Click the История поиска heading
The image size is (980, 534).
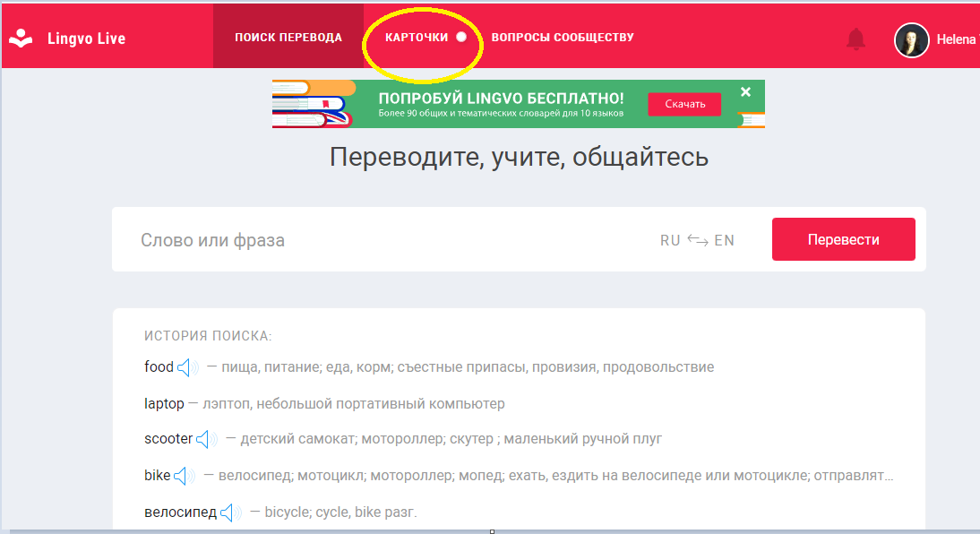208,336
